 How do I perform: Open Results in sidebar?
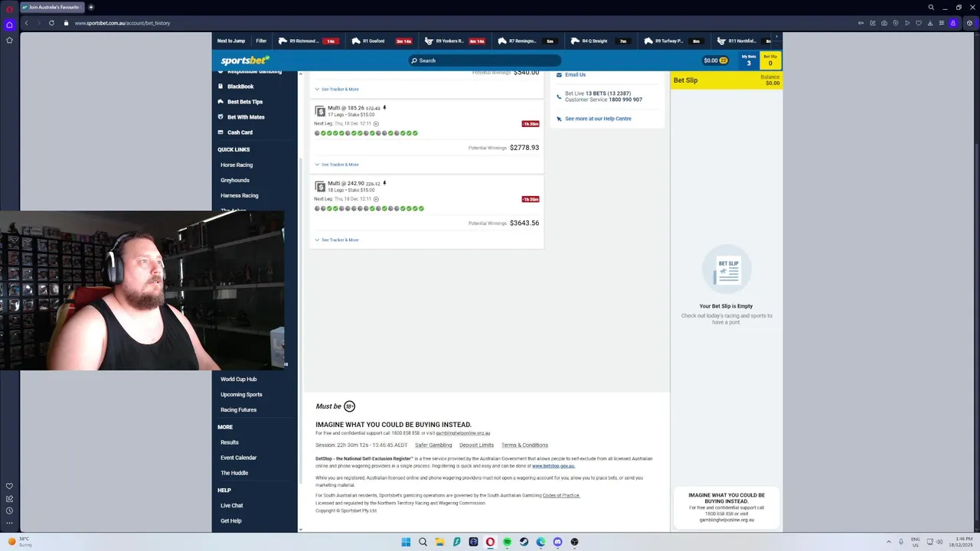[230, 442]
